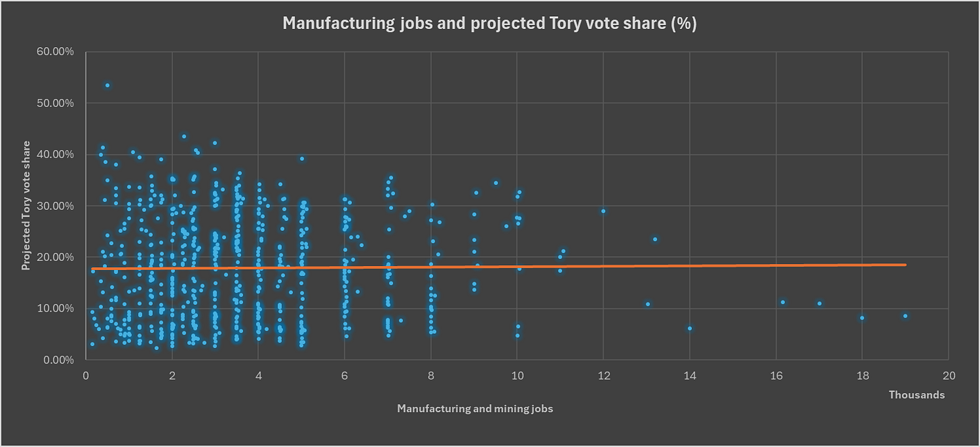Viewport: 980px width, 447px height.
Task: Select the Thousands display unit label
Action: 917,395
